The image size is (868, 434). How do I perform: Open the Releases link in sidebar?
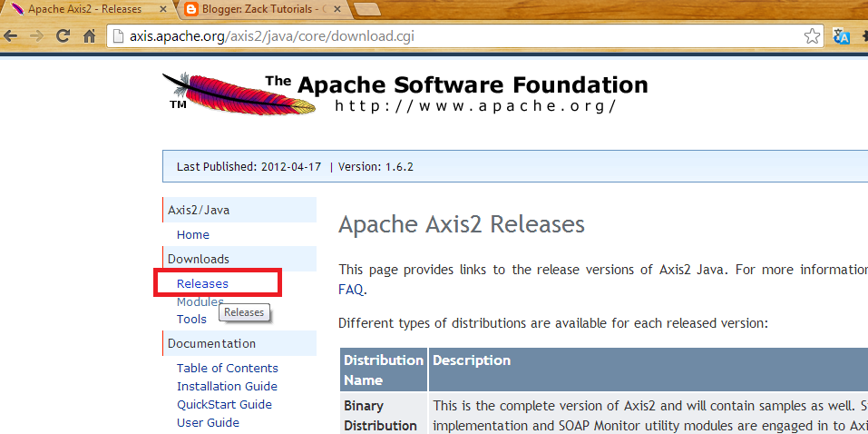pos(202,283)
